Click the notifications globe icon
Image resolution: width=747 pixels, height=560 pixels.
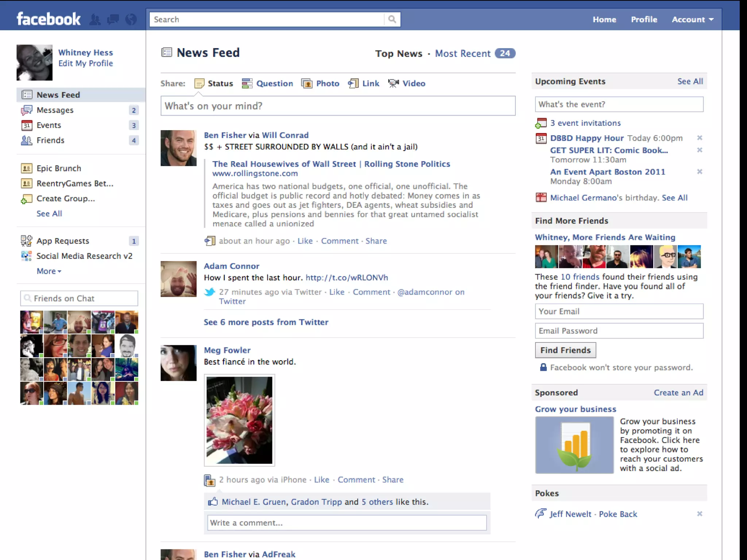tap(131, 19)
